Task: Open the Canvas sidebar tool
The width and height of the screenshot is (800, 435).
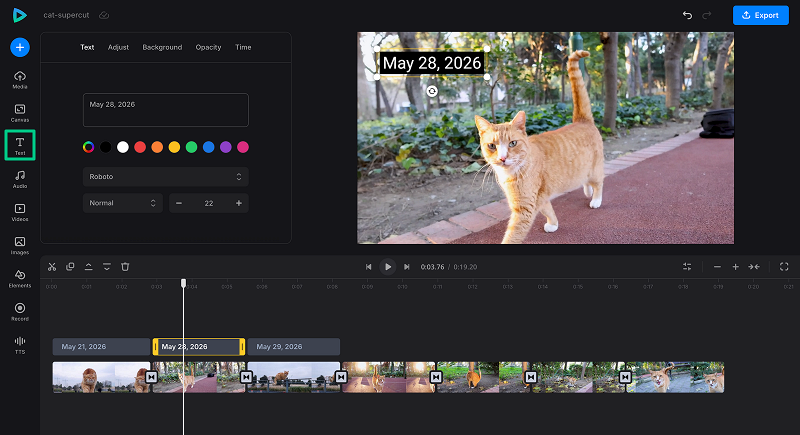Action: click(20, 113)
